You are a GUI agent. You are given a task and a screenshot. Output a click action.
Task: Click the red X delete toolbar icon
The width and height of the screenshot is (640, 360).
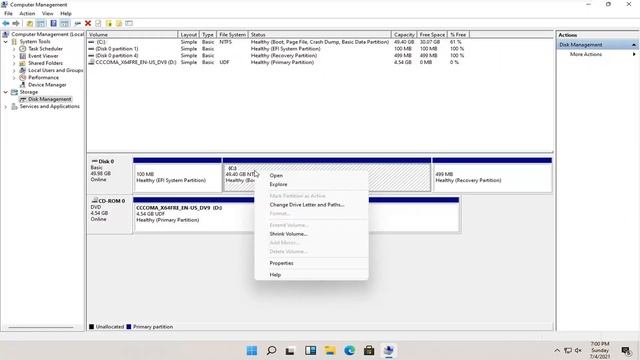88,24
